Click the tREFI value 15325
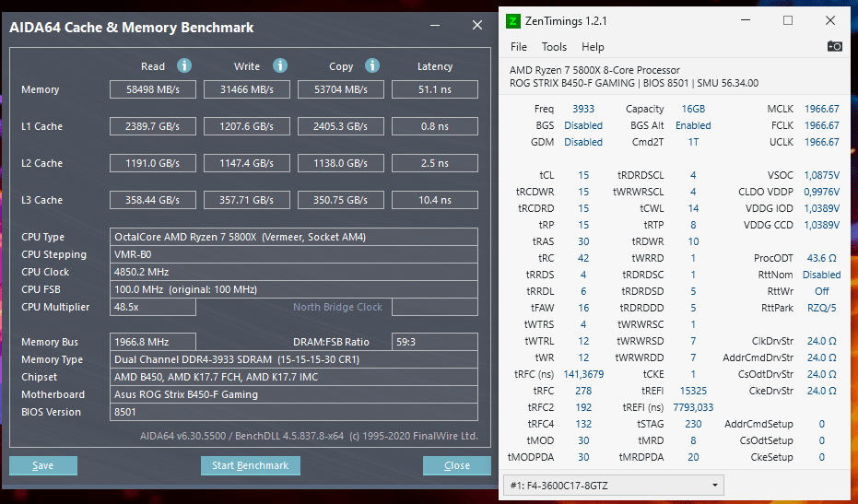858x504 pixels. 693,391
